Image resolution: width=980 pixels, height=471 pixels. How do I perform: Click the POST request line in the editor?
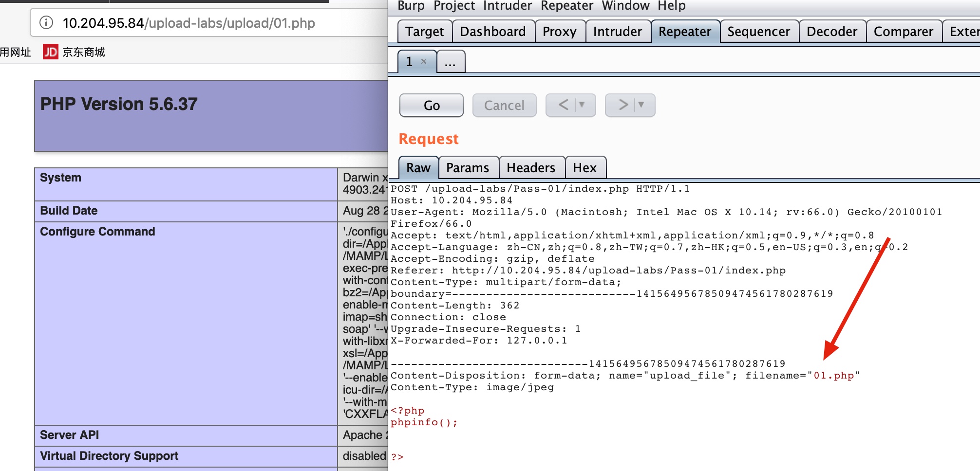click(x=540, y=189)
